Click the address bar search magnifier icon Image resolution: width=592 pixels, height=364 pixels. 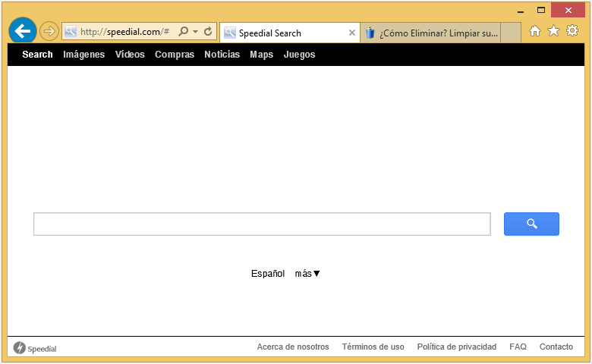(x=184, y=31)
